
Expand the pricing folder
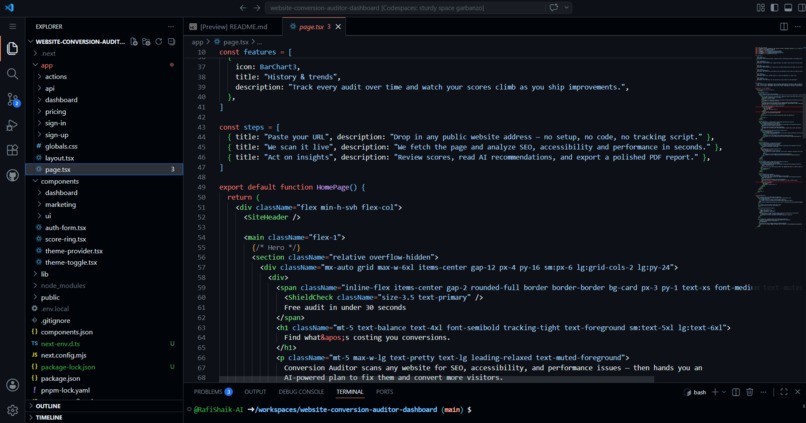(x=104, y=112)
